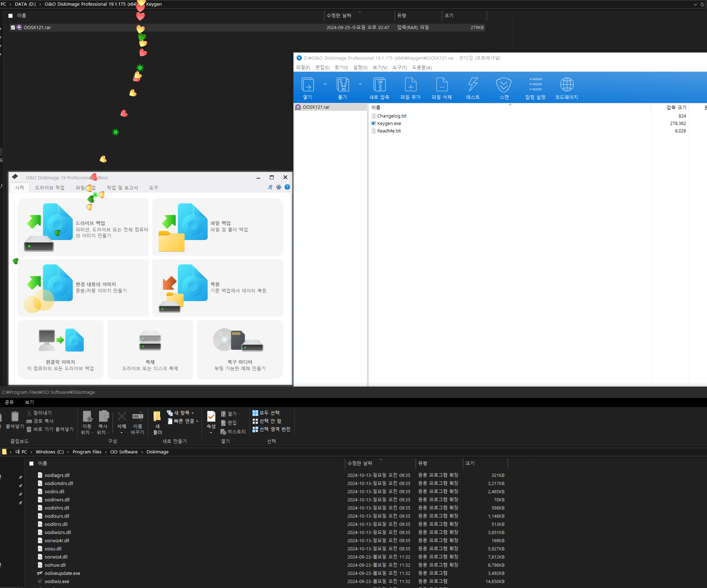
Task: Open 복제 (Clone) tile
Action: coord(150,350)
